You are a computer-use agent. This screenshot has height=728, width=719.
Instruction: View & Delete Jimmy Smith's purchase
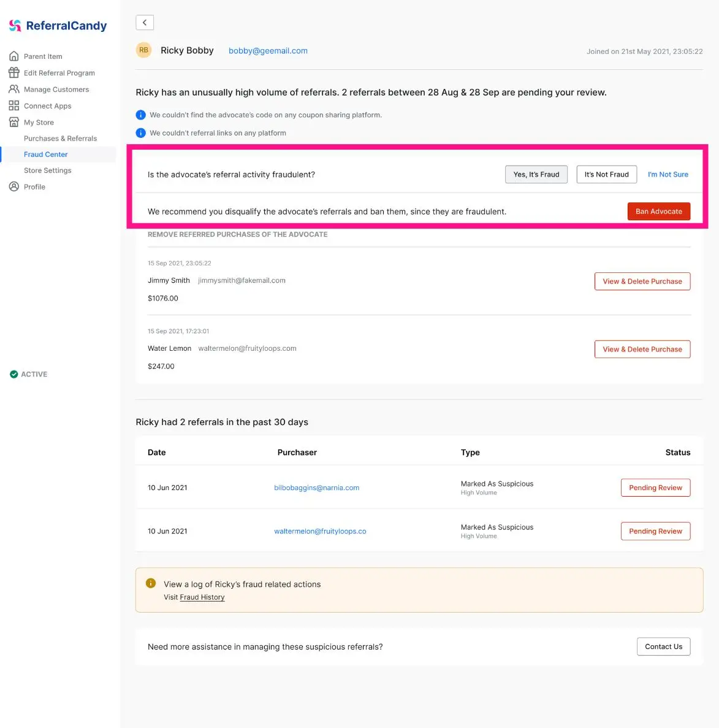(x=642, y=282)
